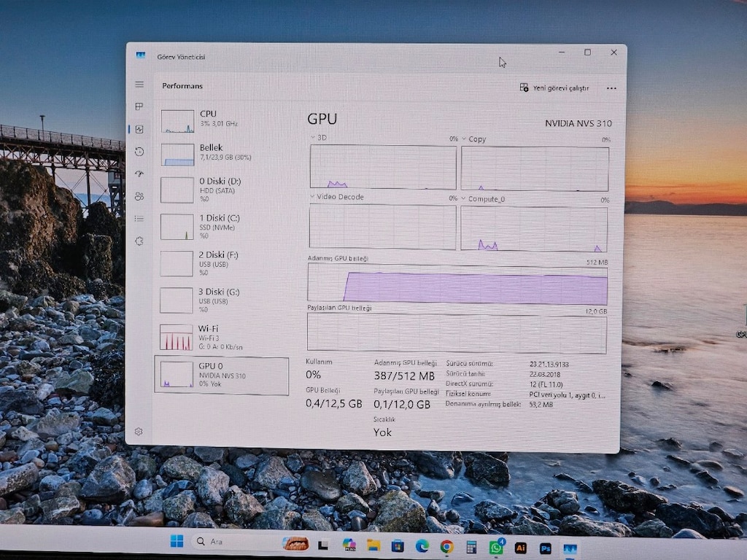
Task: Select the Bellek memory entry
Action: coord(222,155)
